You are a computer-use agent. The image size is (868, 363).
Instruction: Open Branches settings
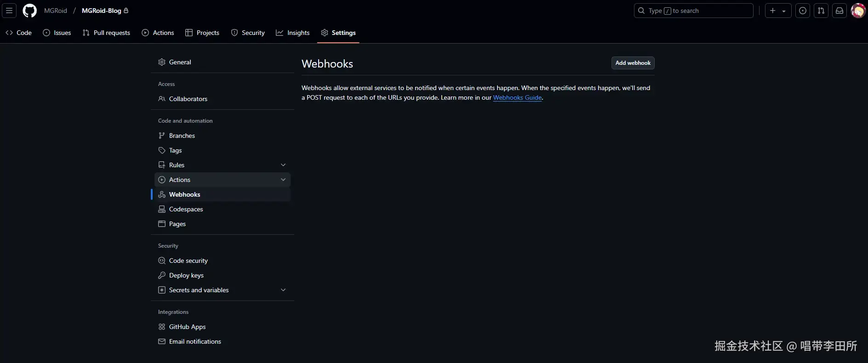point(223,136)
